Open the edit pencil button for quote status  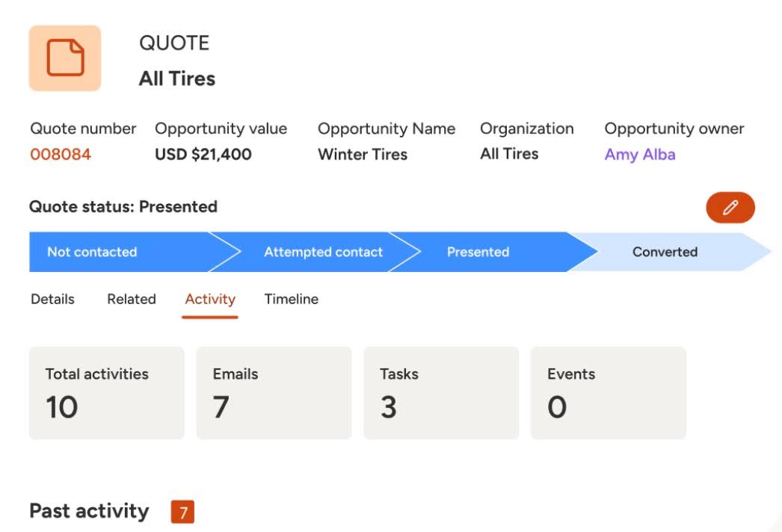(x=730, y=208)
